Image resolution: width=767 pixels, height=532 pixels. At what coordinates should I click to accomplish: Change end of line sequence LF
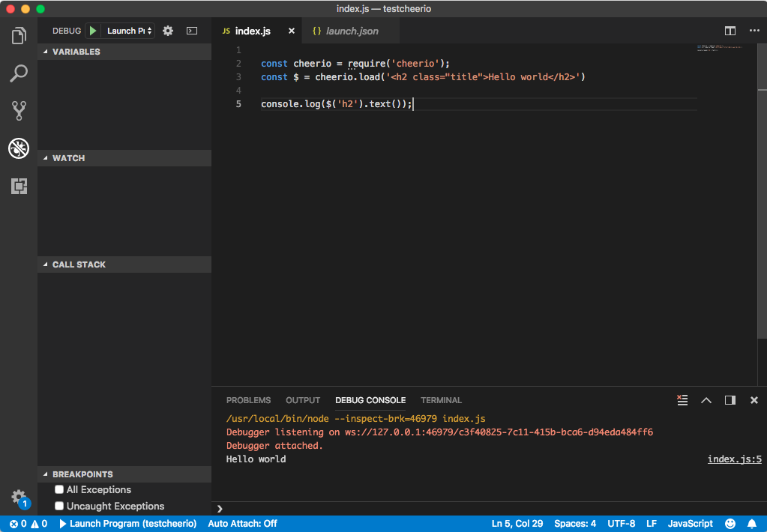[x=652, y=524]
